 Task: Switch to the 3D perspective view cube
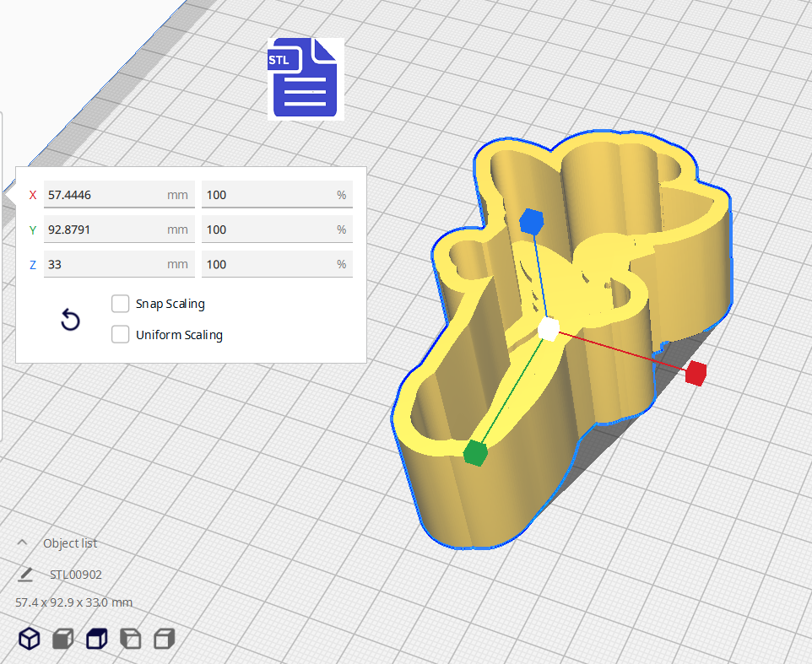point(30,639)
